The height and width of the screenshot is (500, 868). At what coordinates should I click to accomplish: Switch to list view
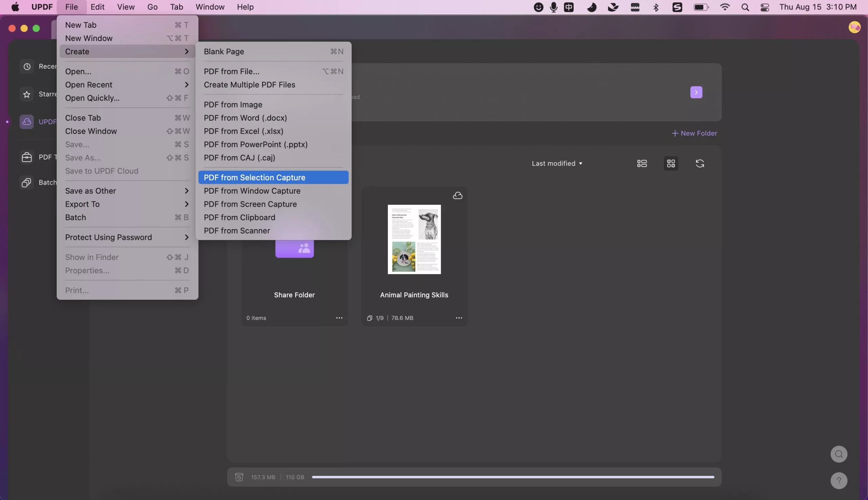pos(642,163)
